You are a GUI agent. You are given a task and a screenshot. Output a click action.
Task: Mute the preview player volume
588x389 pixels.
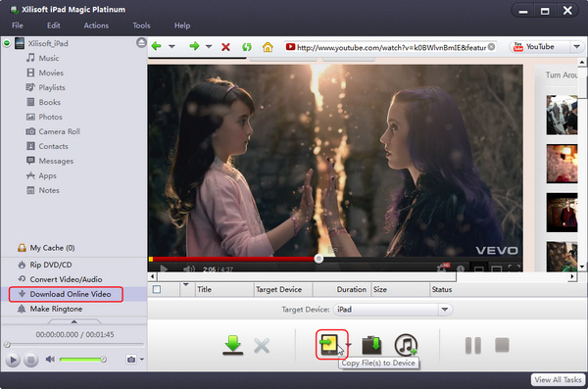tap(50, 360)
